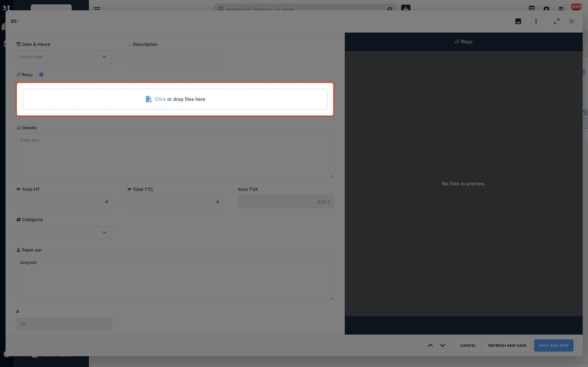This screenshot has width=588, height=367.
Task: Click the image preview icon in header
Action: pos(518,21)
